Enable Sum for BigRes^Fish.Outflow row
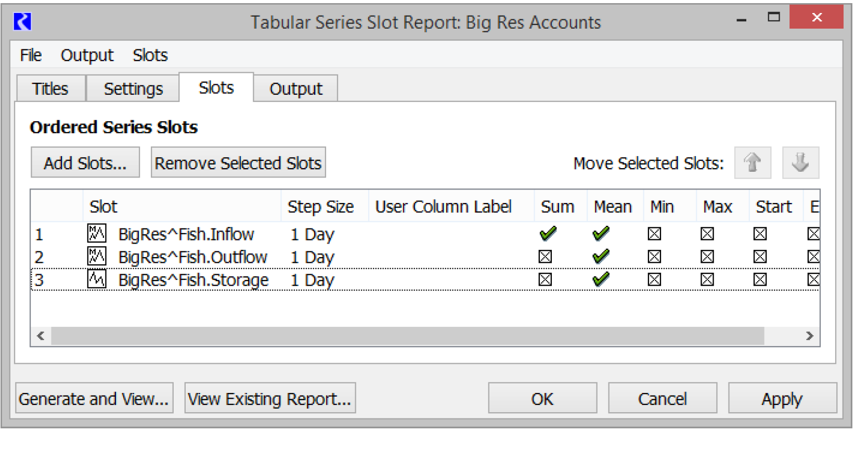The width and height of the screenshot is (868, 458). [545, 257]
